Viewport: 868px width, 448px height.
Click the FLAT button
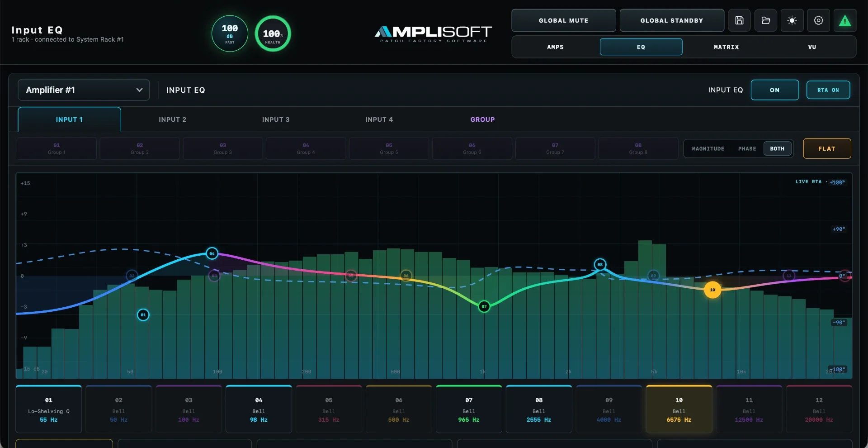coord(827,148)
